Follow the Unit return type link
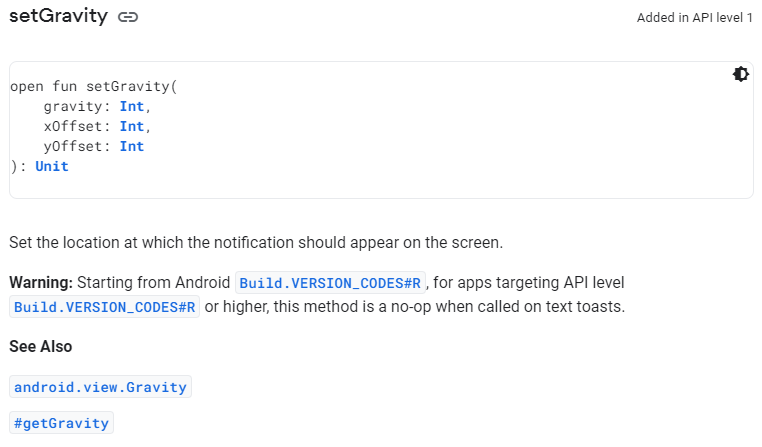The width and height of the screenshot is (762, 447). [52, 166]
